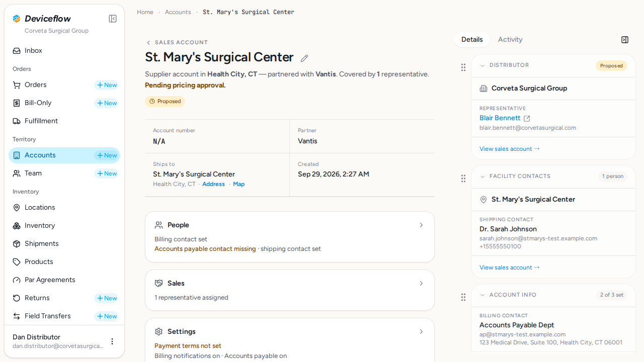Click the Shipments package icon
The height and width of the screenshot is (362, 644).
[x=17, y=244]
